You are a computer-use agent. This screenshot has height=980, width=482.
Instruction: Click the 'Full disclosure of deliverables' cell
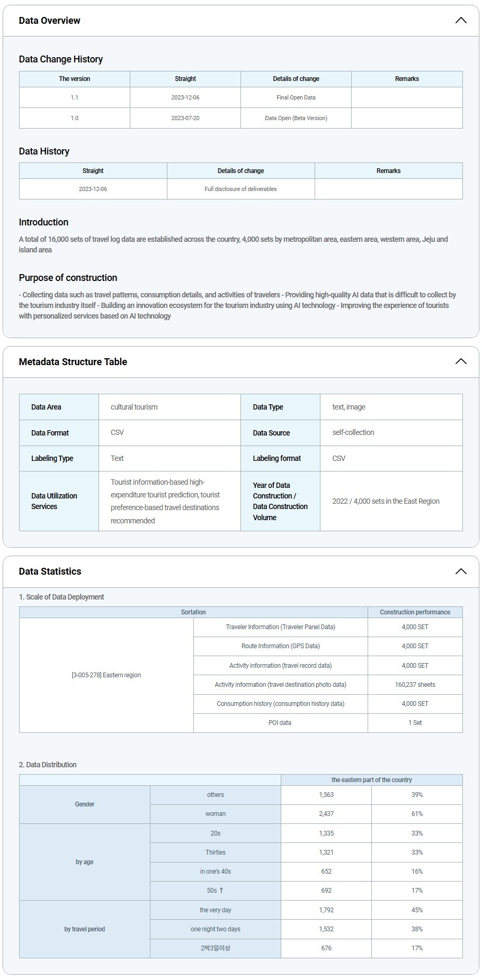click(240, 189)
